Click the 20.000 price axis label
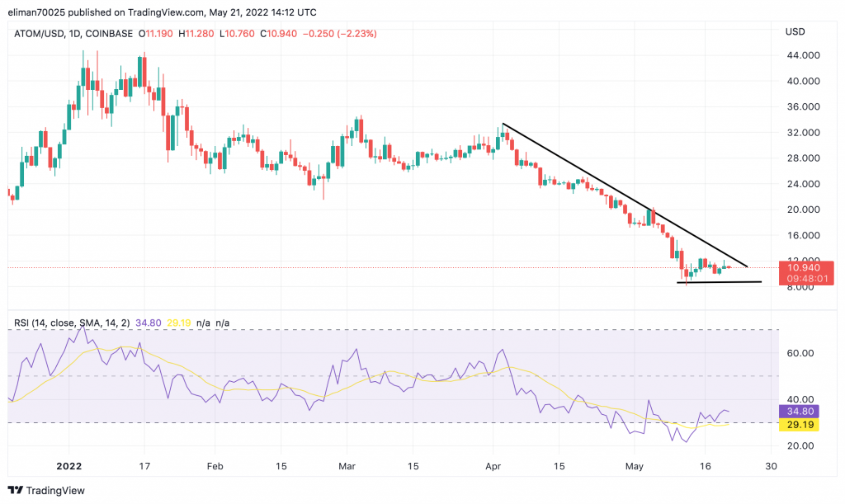 804,210
